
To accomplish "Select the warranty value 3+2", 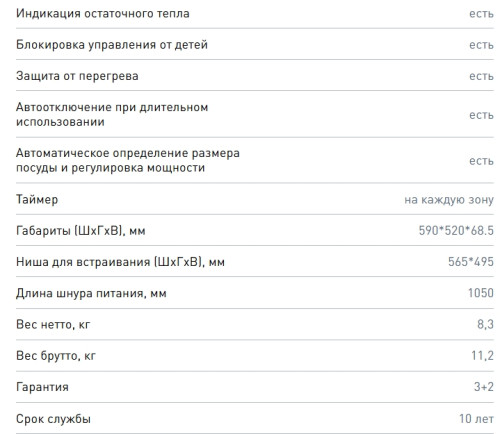I will [484, 387].
